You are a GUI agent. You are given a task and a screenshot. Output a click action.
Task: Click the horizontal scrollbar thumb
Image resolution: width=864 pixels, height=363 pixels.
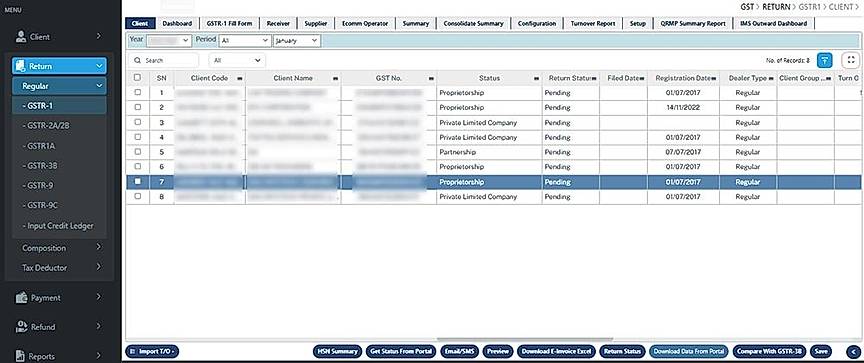(x=525, y=340)
